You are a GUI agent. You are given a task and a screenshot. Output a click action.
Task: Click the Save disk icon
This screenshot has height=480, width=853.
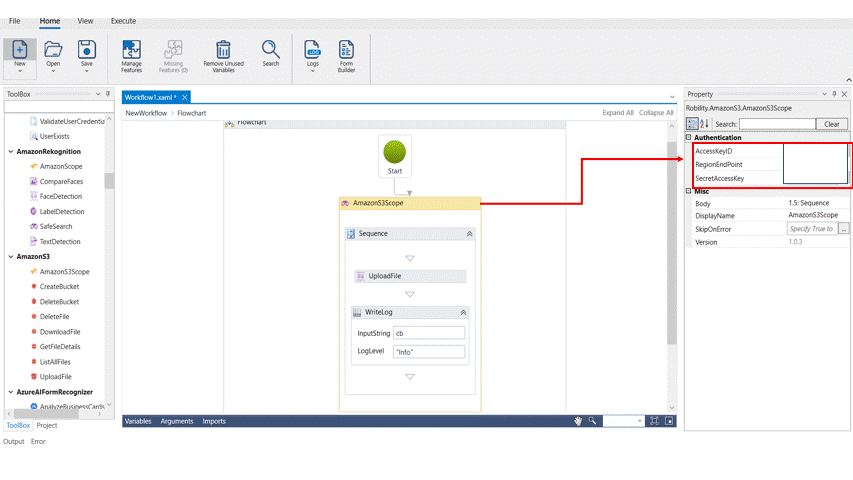pos(87,50)
